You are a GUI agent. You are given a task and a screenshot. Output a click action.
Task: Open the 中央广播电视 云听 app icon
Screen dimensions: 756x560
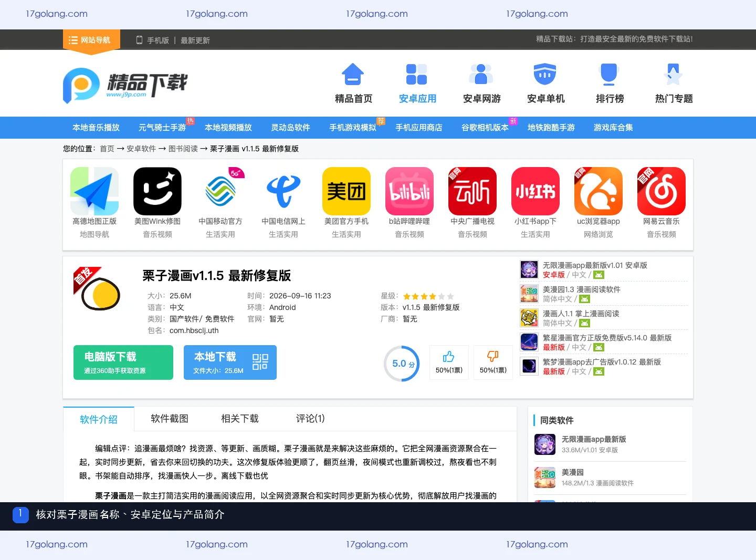click(x=472, y=191)
